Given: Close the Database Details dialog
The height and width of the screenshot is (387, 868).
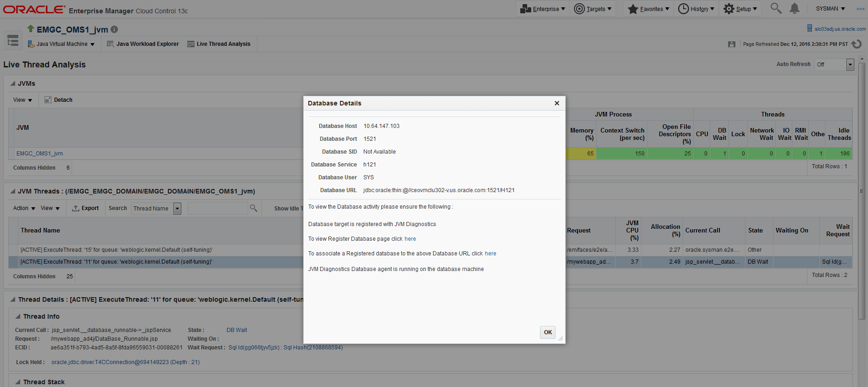Looking at the screenshot, I should pyautogui.click(x=556, y=103).
